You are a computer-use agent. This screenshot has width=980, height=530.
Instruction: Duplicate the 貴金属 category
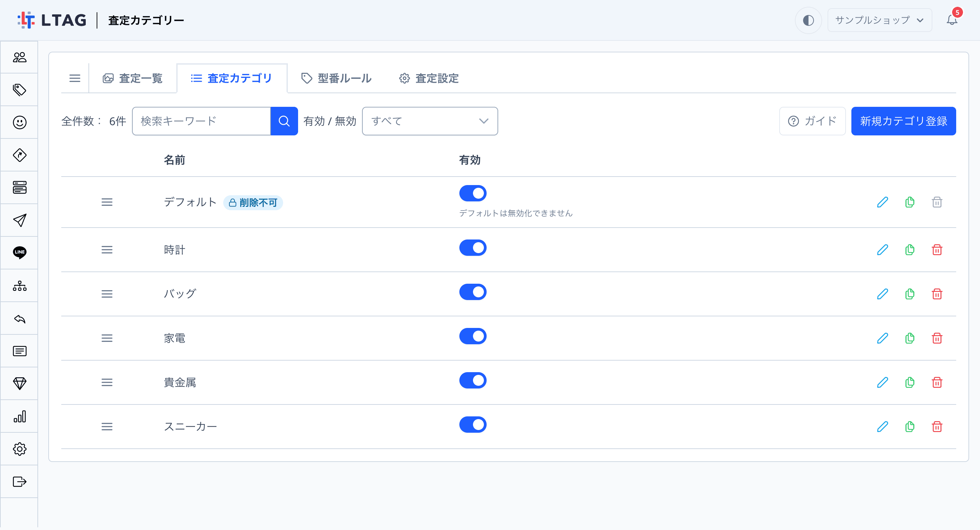pyautogui.click(x=910, y=382)
